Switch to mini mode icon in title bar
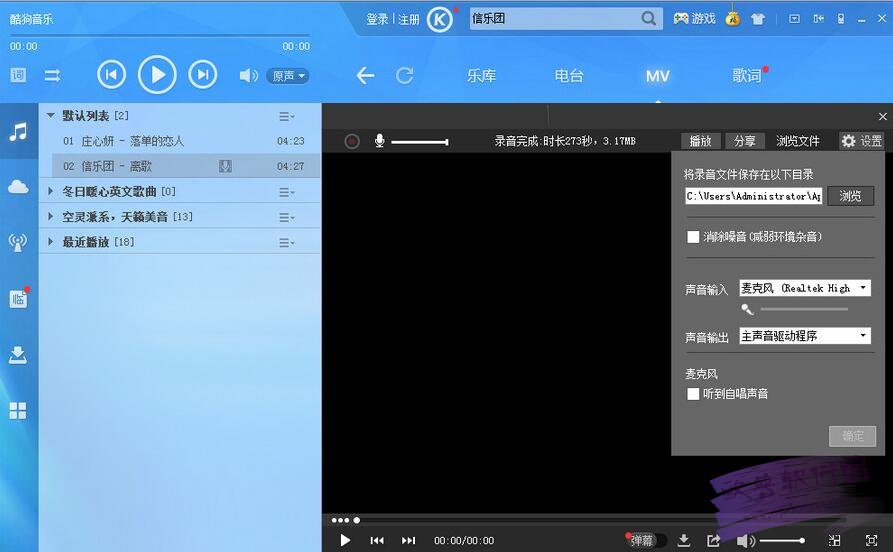The height and width of the screenshot is (552, 893). pyautogui.click(x=818, y=19)
